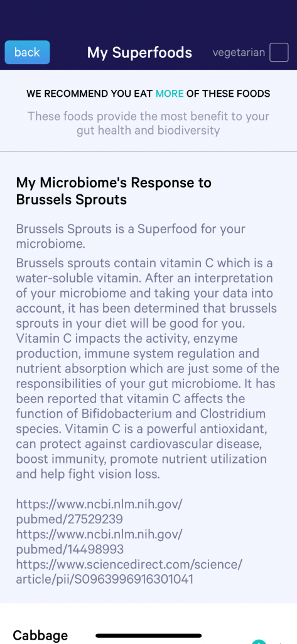This screenshot has height=644, width=297.
Task: Open the PubMed 27529239 reference link
Action: 99,511
